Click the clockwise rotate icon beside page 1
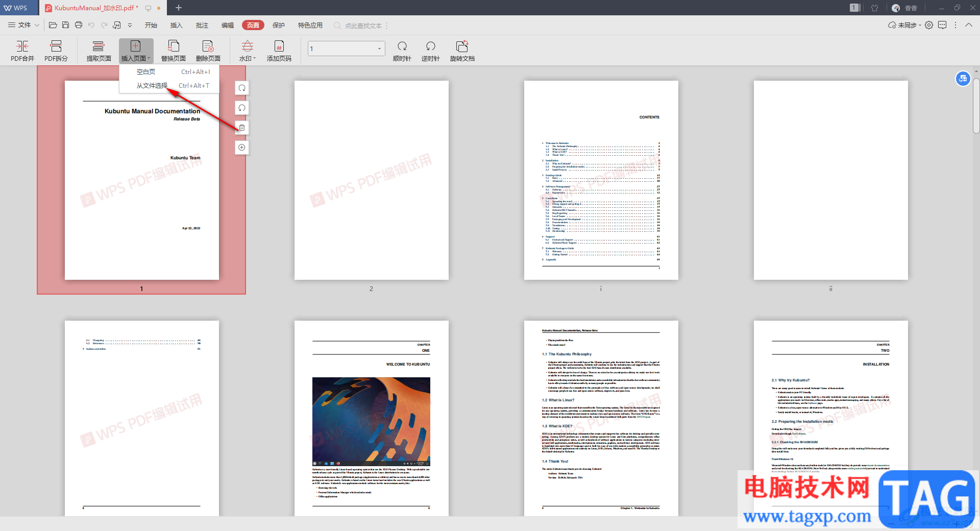Image resolution: width=980 pixels, height=531 pixels. (x=242, y=88)
